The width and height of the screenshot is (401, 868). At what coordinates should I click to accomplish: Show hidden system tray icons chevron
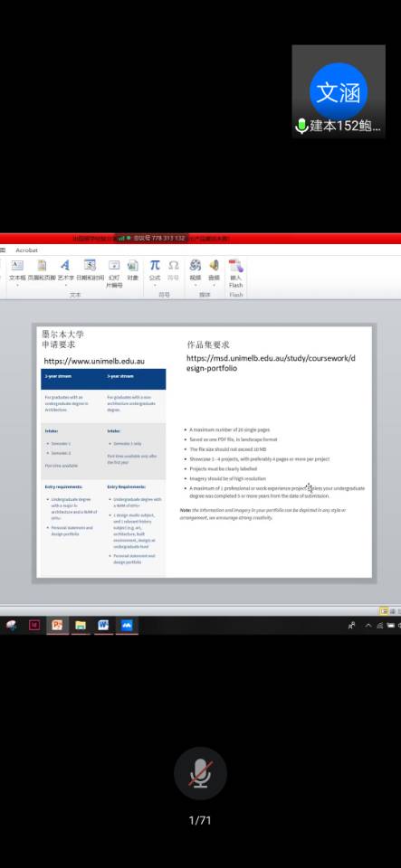coord(368,626)
